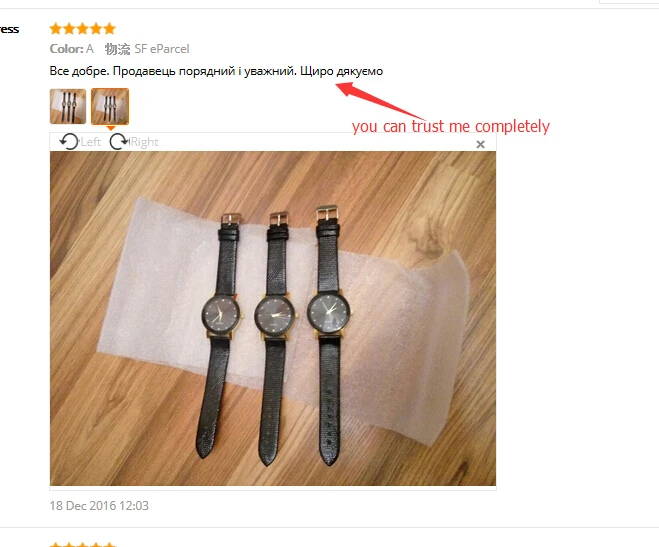Click the "Color: A" variant label
The height and width of the screenshot is (547, 659).
pyautogui.click(x=71, y=49)
